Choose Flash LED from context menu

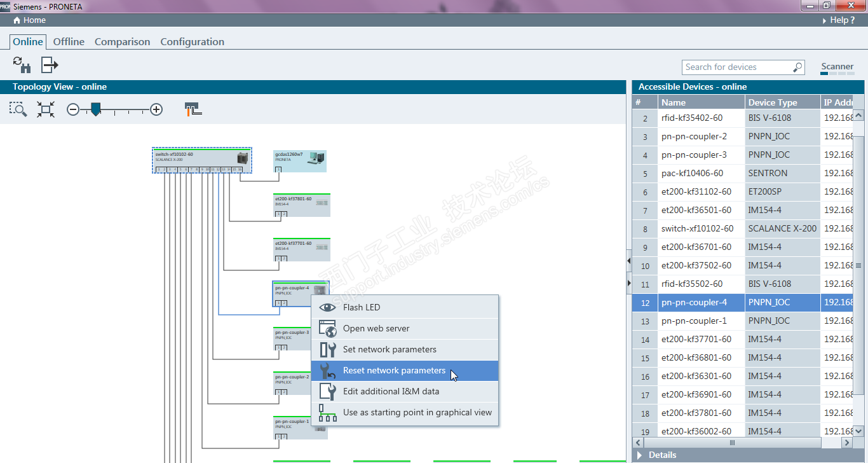click(x=405, y=307)
